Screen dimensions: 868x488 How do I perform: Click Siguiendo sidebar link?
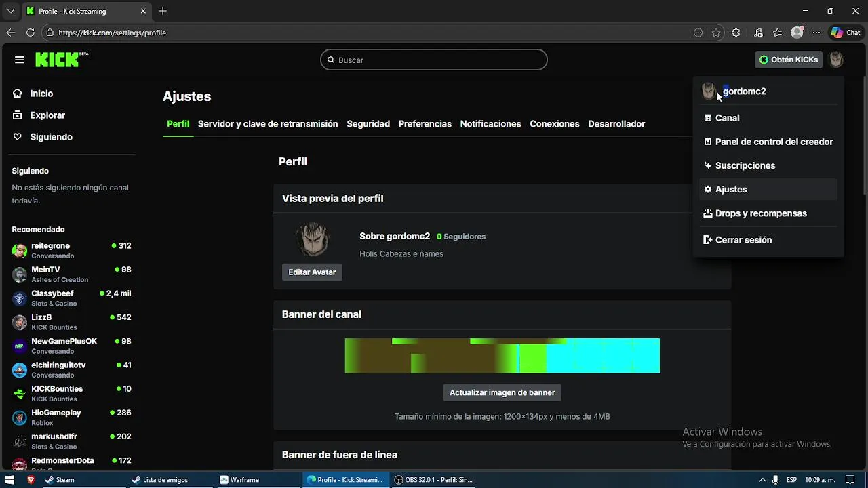click(51, 137)
